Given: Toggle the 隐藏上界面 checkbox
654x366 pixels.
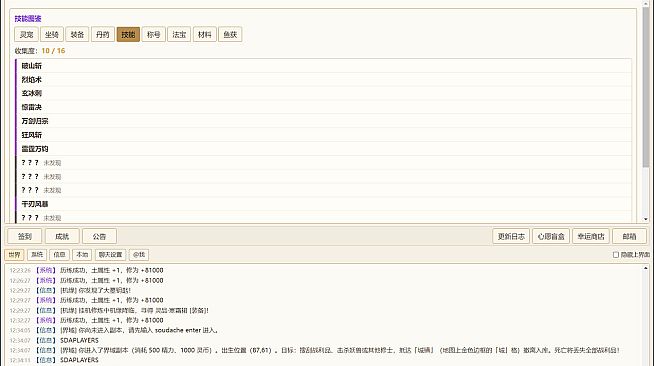Looking at the screenshot, I should (x=616, y=255).
